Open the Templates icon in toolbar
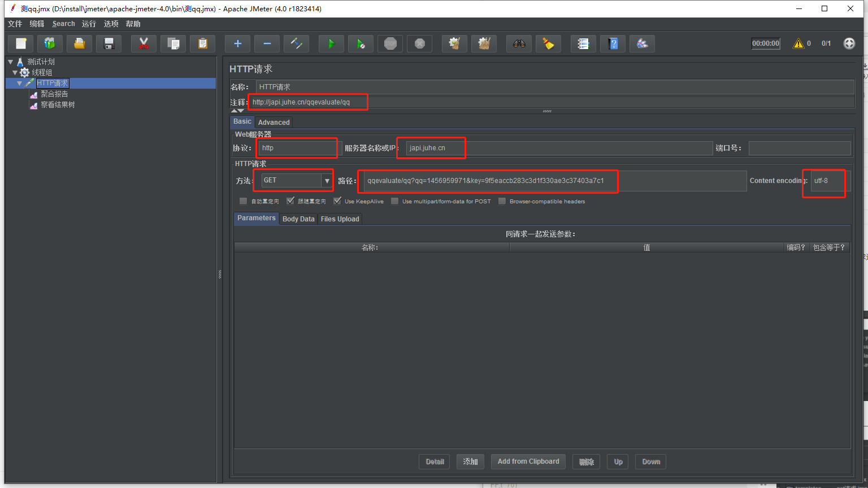 point(50,43)
